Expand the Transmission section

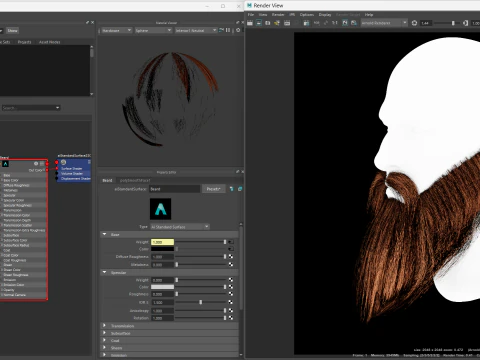pyautogui.click(x=104, y=326)
